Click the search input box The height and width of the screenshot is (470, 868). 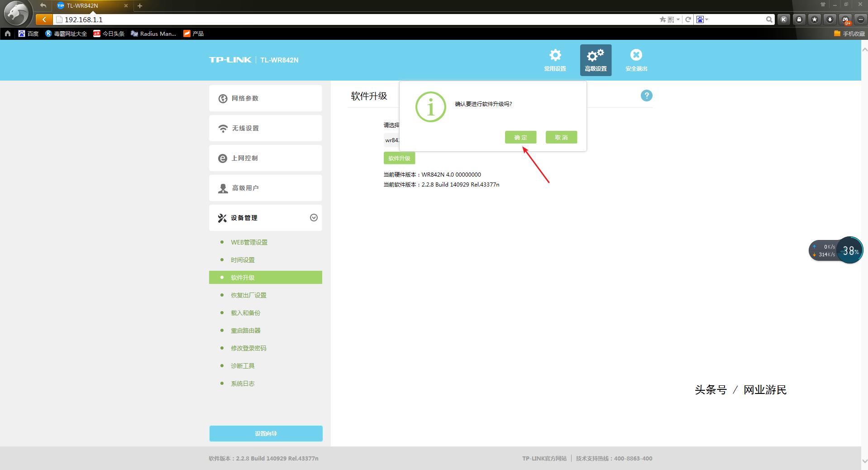737,19
